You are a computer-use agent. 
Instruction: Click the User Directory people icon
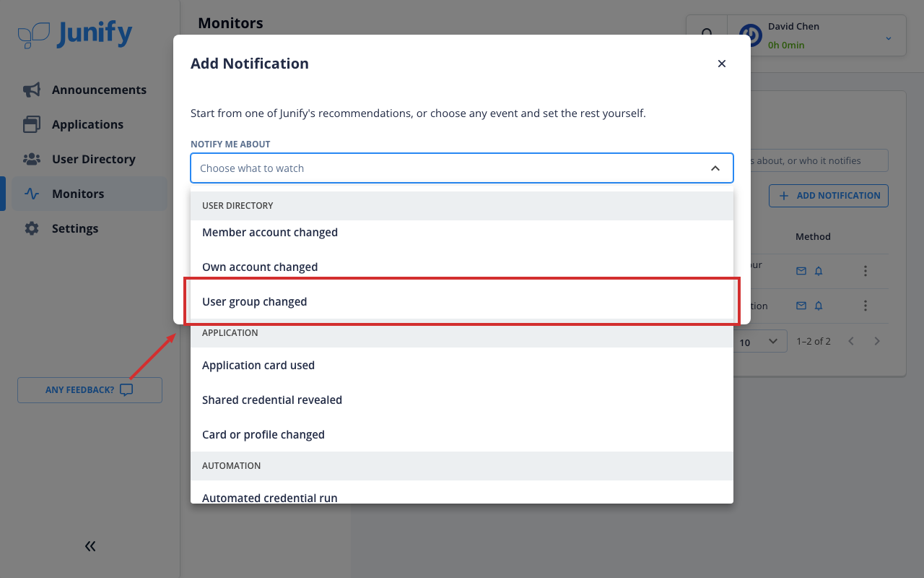[x=32, y=159]
